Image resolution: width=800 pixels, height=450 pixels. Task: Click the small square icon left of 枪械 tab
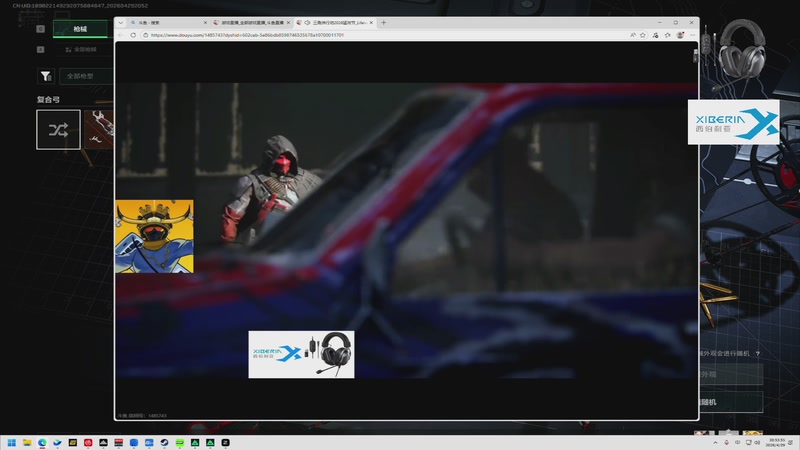click(41, 29)
